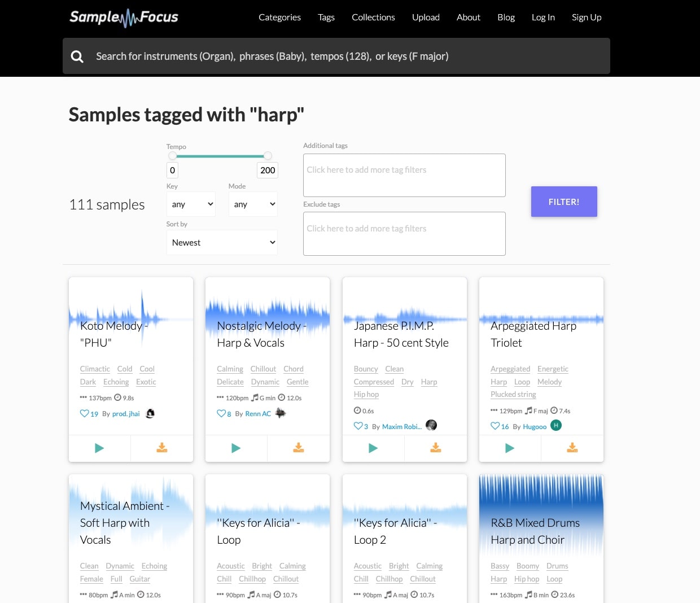Viewport: 700px width, 603px height.
Task: Click the Sample Focus logo
Action: tap(124, 18)
